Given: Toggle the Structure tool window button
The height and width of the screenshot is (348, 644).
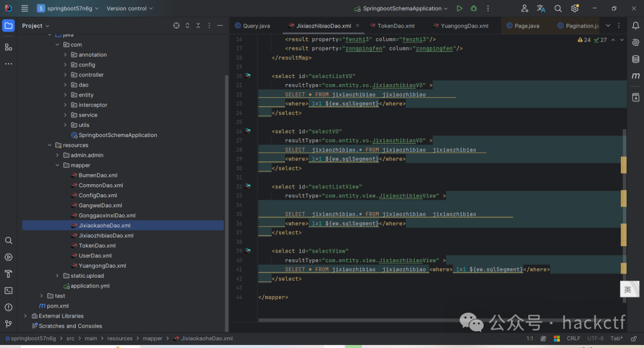Looking at the screenshot, I should [x=8, y=47].
